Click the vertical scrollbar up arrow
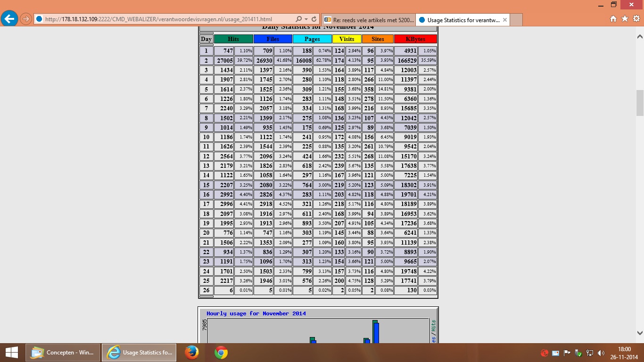Viewport: 644px width, 362px height. 640,36
